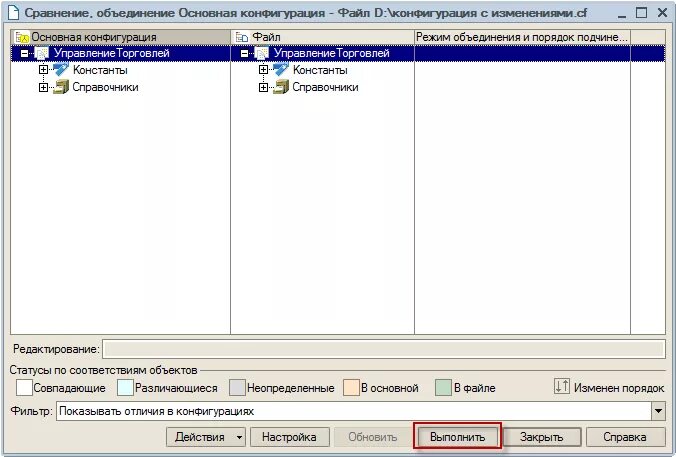Click the Основная конфигурация column header icon
This screenshot has width=676, height=457.
(22, 38)
